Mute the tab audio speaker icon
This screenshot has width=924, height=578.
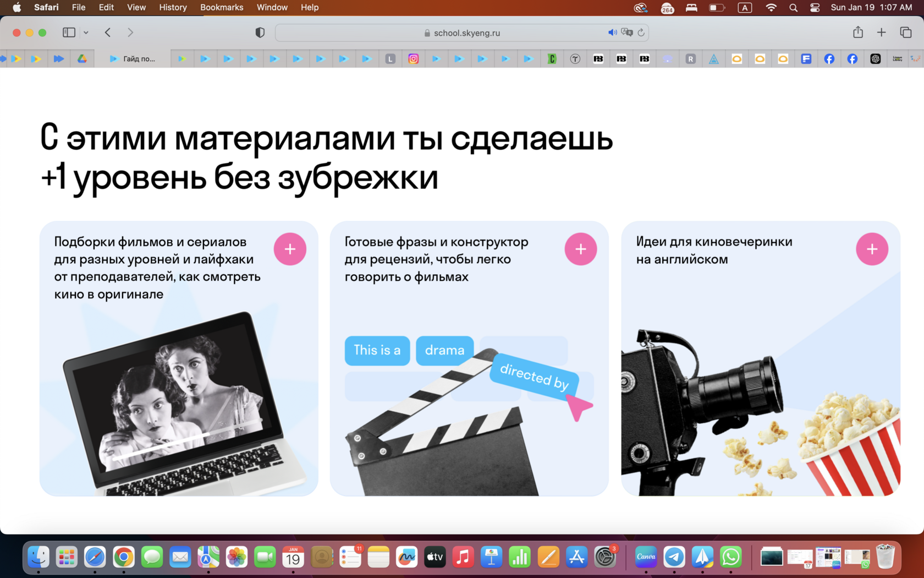coord(612,32)
